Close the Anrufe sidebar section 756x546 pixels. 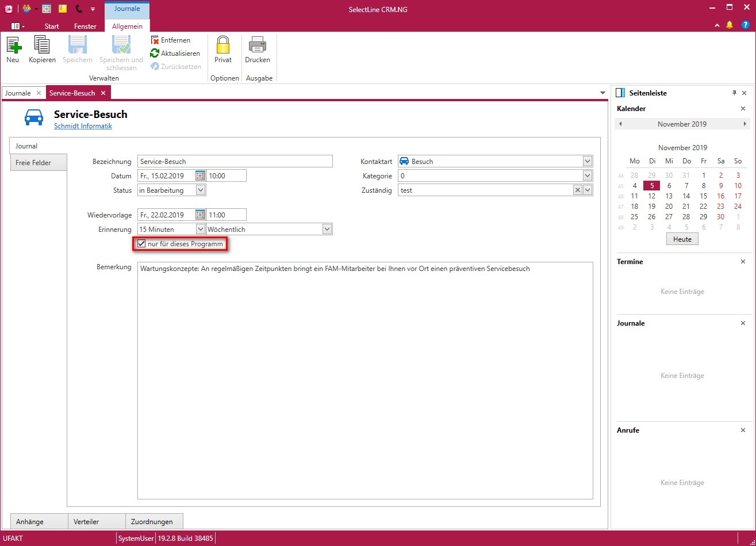pyautogui.click(x=743, y=430)
